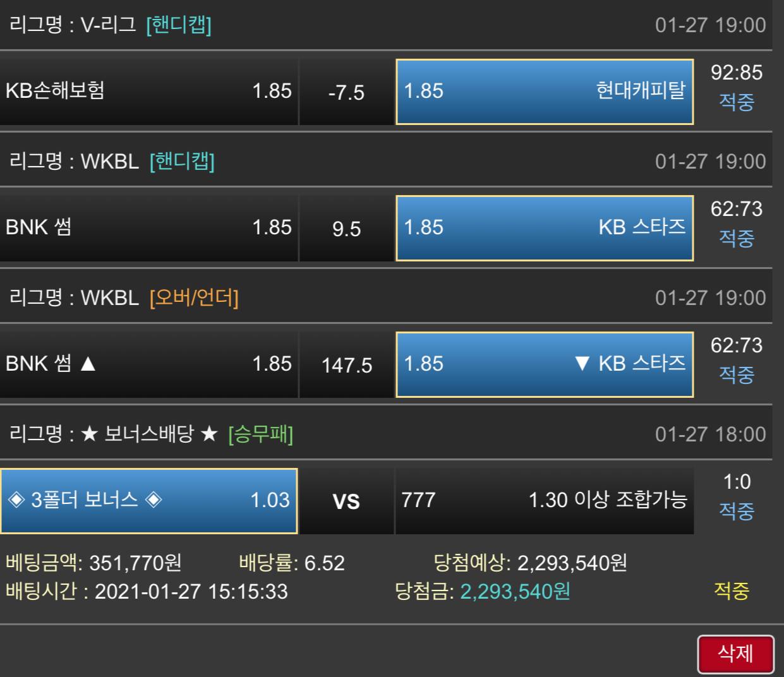Click the [핸디캡] tag in V-리그 header

click(179, 25)
